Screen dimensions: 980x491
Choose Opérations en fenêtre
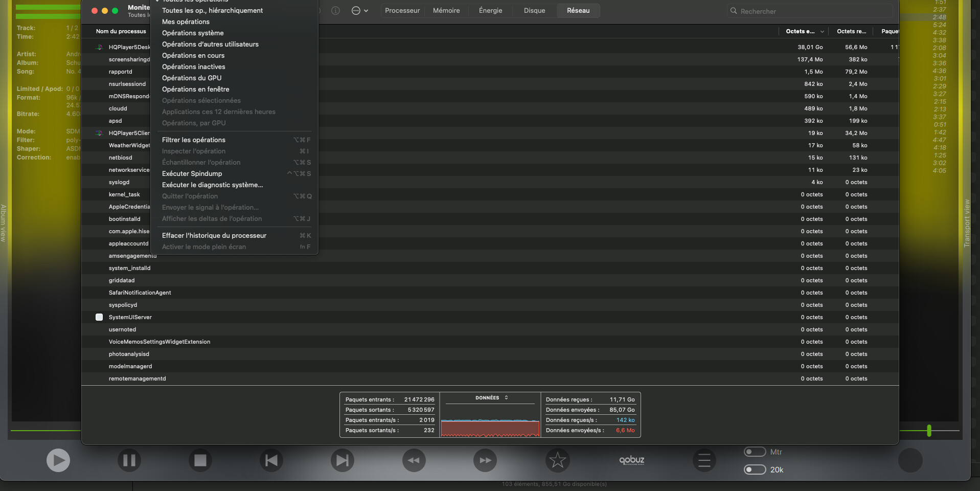234,89
